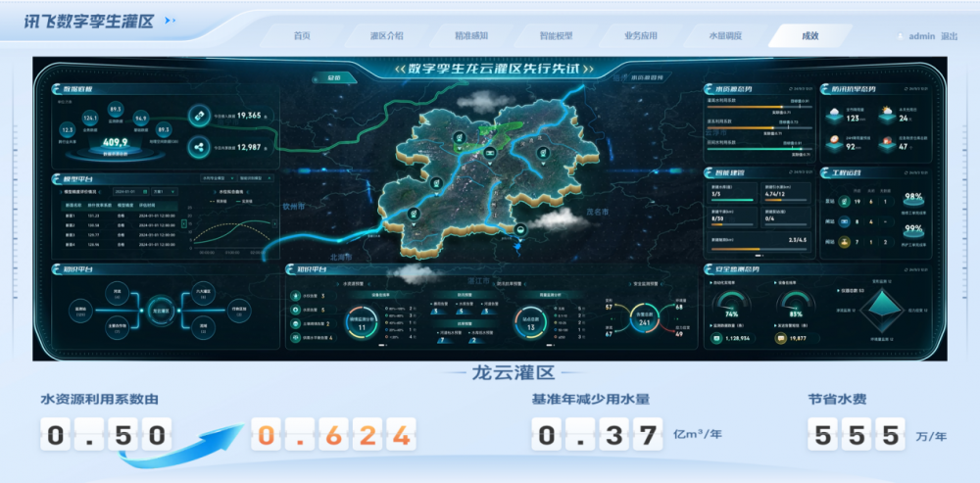Viewport: 980px width, 483px height.
Task: Open the 智能识别模型 dropdown
Action: tap(256, 178)
